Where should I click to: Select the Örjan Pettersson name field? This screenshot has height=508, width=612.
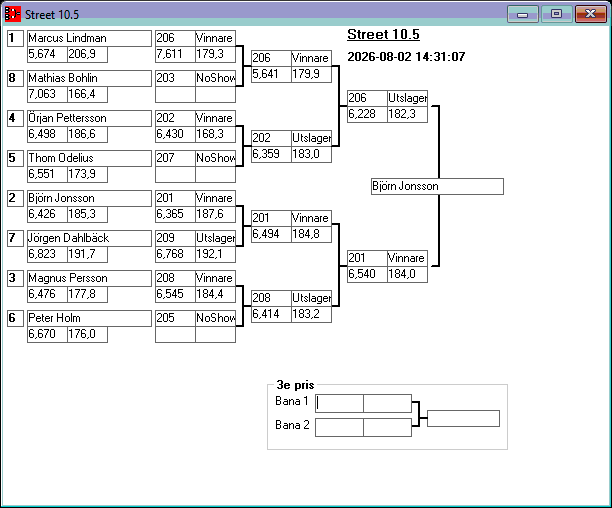click(89, 118)
